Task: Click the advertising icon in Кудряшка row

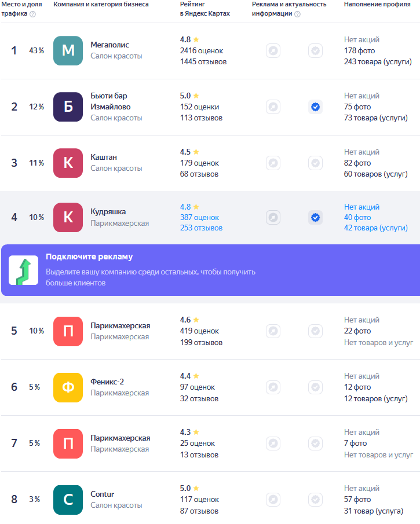Action: click(273, 218)
